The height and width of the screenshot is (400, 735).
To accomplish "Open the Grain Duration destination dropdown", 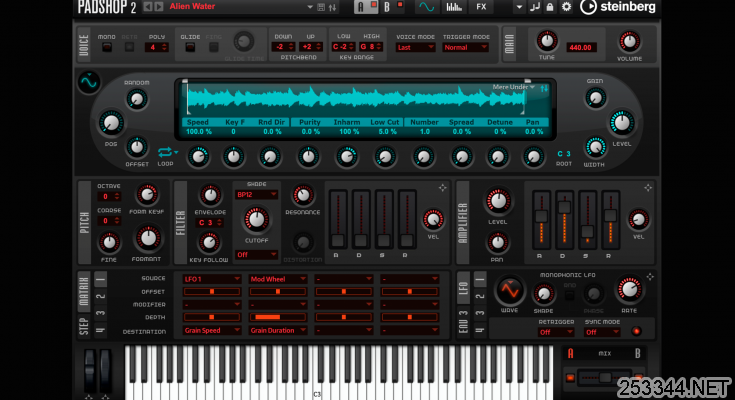I will 278,331.
